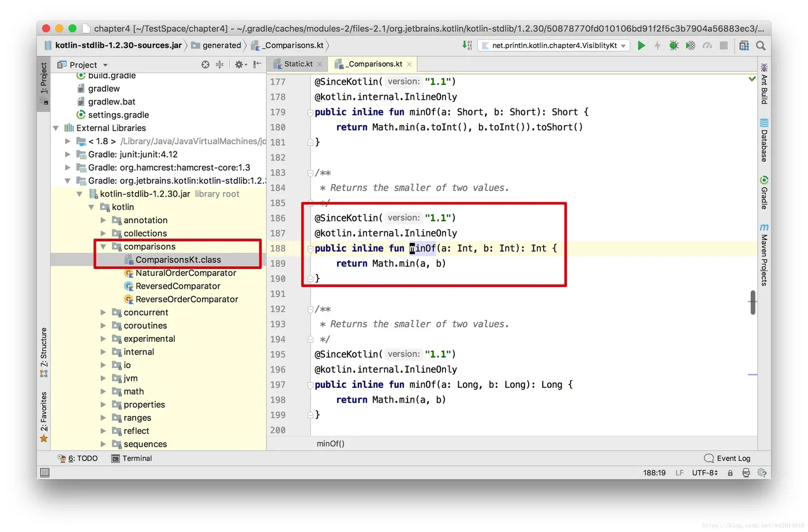Click kotlin-stdlib-1.2.30-sources.jar breadcrumb
Screen dimensions: 808x532
pyautogui.click(x=113, y=45)
